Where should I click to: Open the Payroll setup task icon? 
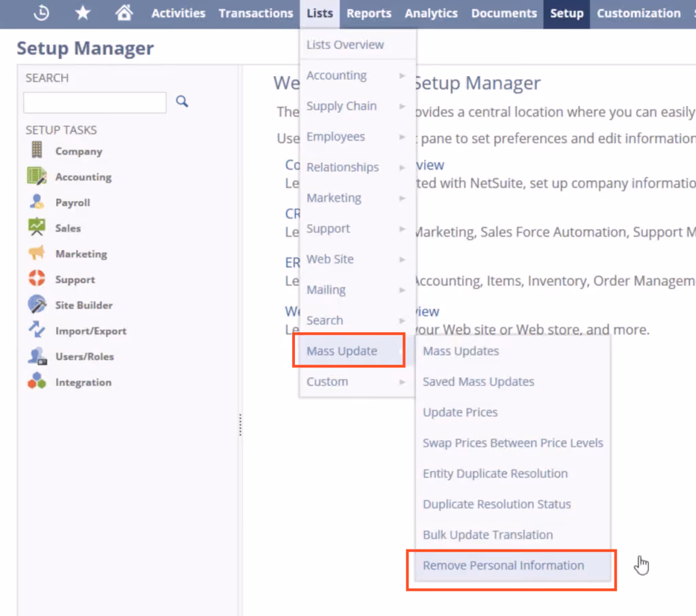coord(37,202)
